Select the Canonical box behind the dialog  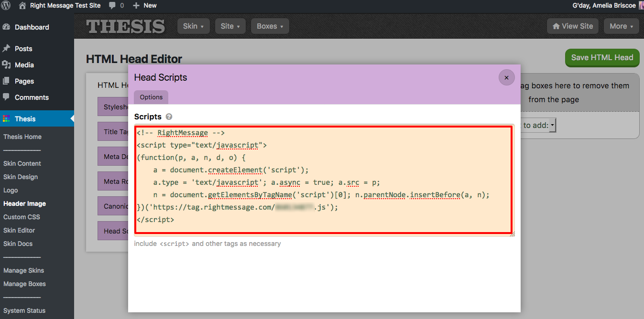click(x=113, y=206)
